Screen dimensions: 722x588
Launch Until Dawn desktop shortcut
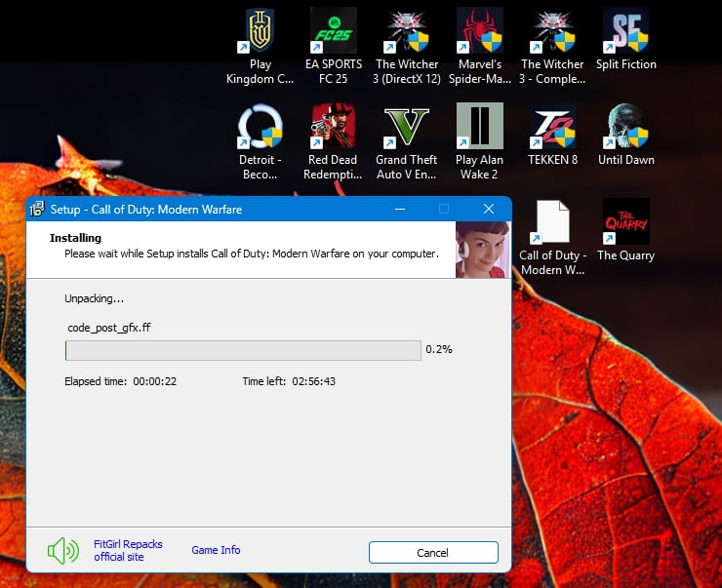pos(625,135)
